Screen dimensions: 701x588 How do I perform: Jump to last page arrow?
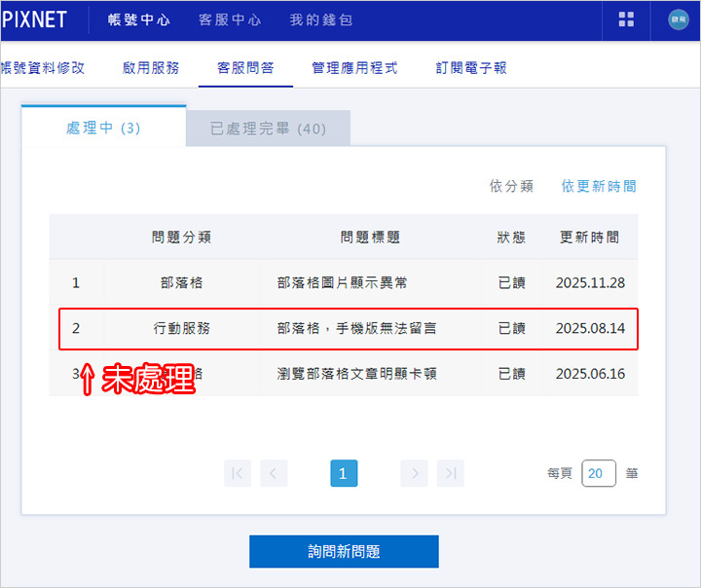[451, 473]
